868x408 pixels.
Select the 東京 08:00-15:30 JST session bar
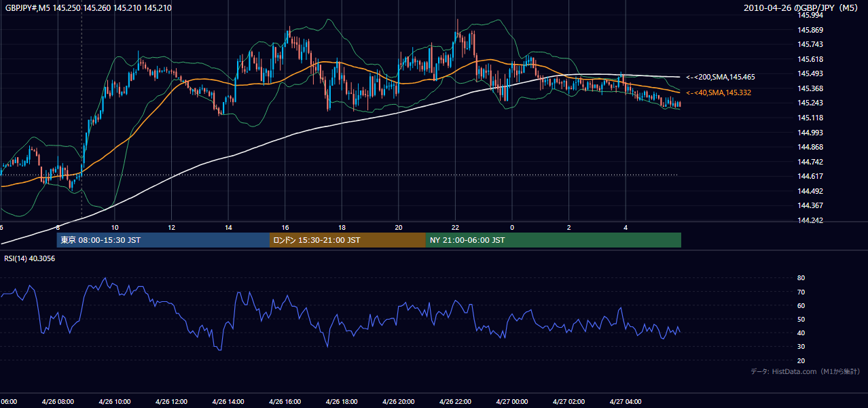click(163, 240)
